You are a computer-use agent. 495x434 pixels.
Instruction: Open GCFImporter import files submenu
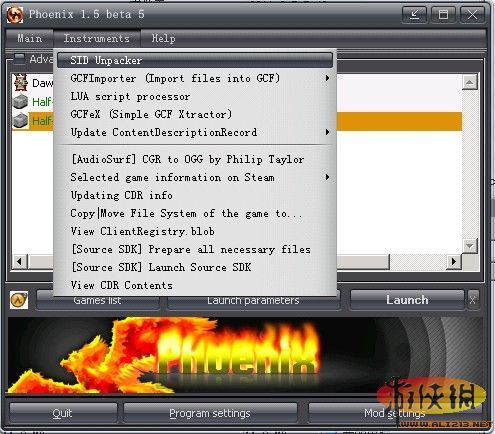[195, 78]
